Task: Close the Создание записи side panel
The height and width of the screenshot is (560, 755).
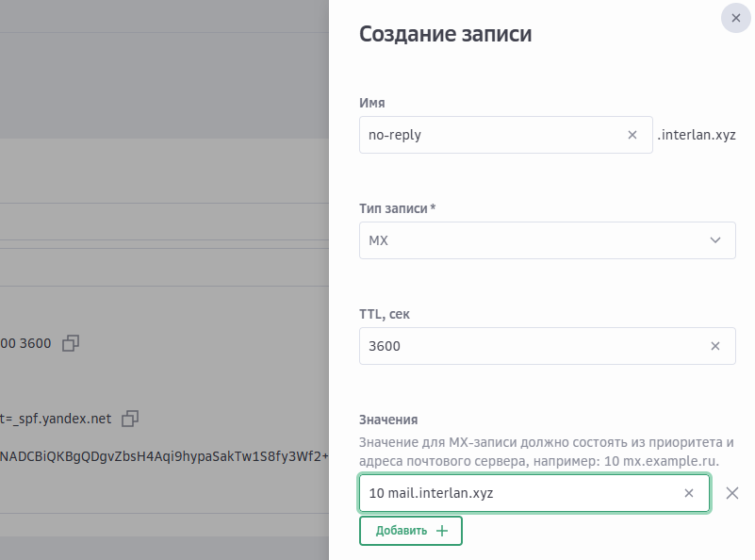Action: (736, 18)
